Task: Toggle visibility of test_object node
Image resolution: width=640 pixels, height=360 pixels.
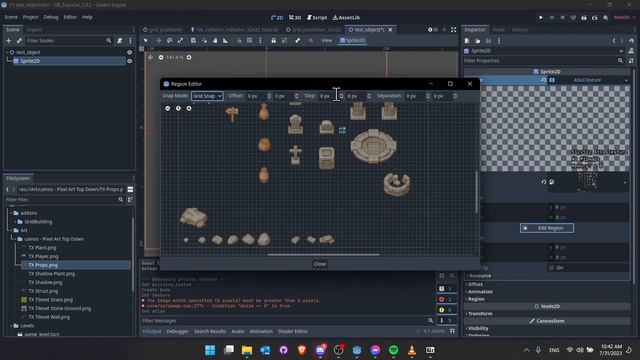Action: click(129, 52)
